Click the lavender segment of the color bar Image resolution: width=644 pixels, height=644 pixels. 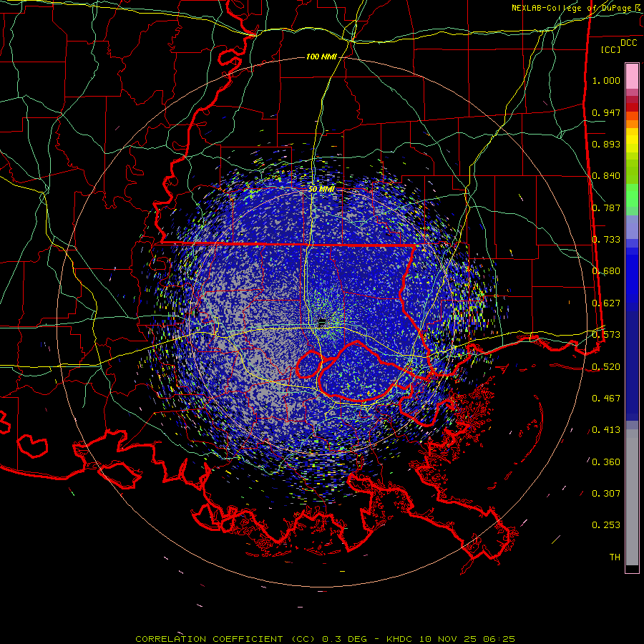click(x=632, y=228)
